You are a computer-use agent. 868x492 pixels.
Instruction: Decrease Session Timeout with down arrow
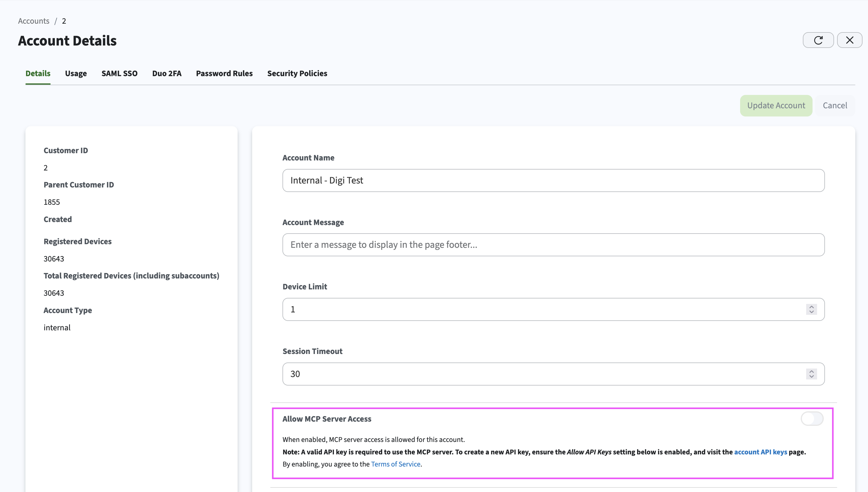(812, 376)
